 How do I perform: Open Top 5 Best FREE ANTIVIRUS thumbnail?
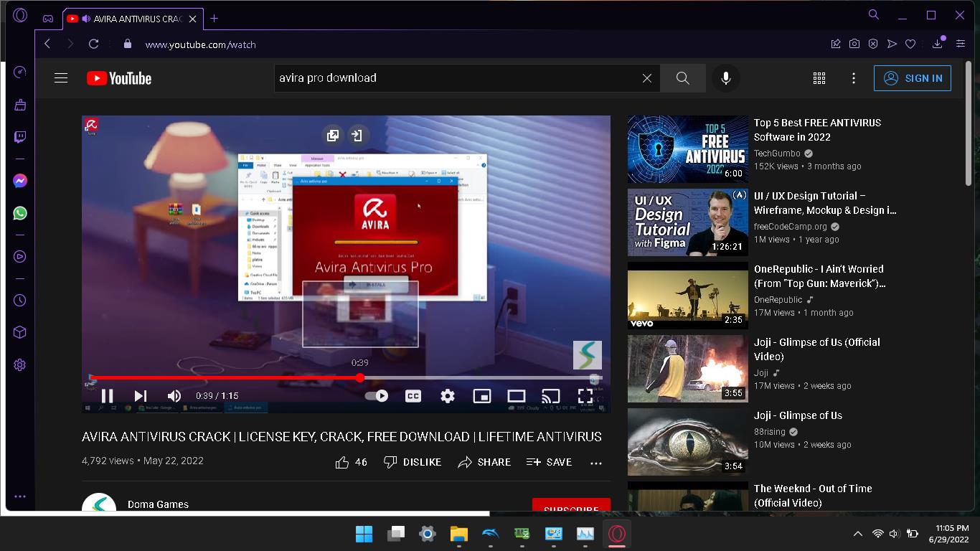pyautogui.click(x=687, y=149)
